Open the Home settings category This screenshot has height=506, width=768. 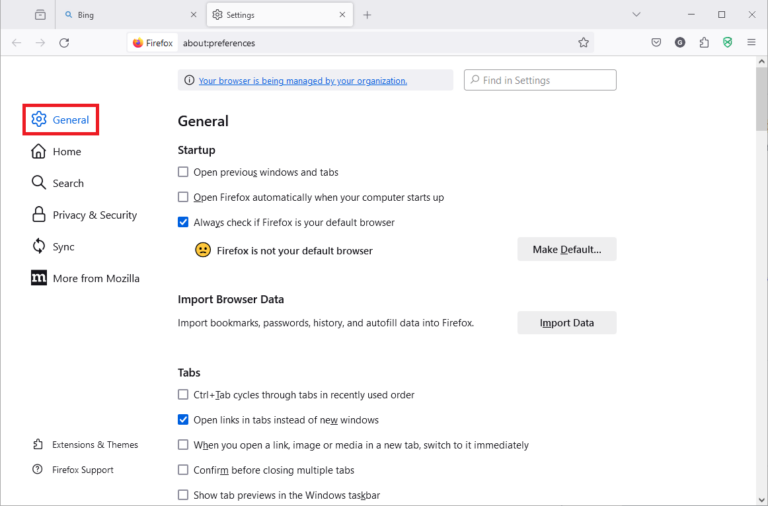pos(56,151)
